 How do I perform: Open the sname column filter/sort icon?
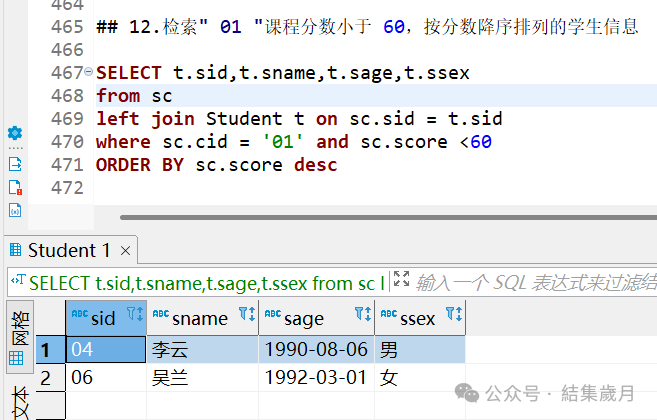click(247, 314)
